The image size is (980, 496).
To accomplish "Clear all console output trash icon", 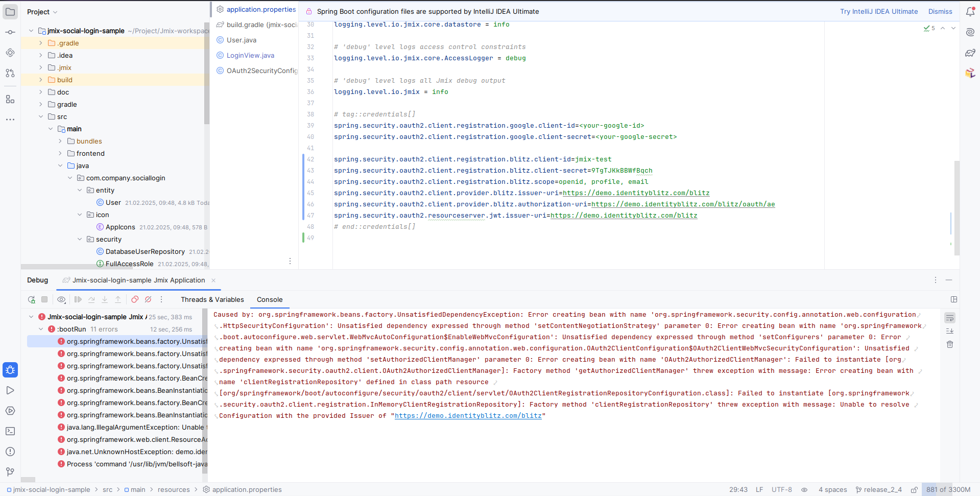I will click(x=950, y=344).
